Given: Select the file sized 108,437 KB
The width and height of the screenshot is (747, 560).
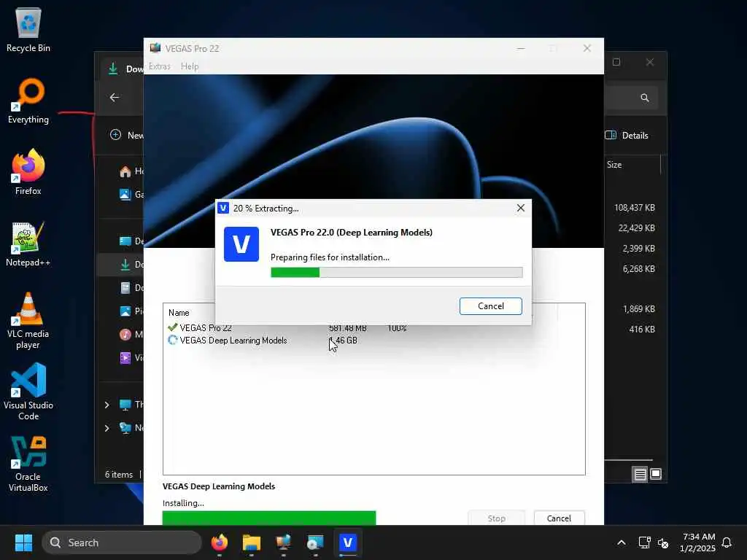Looking at the screenshot, I should point(635,208).
